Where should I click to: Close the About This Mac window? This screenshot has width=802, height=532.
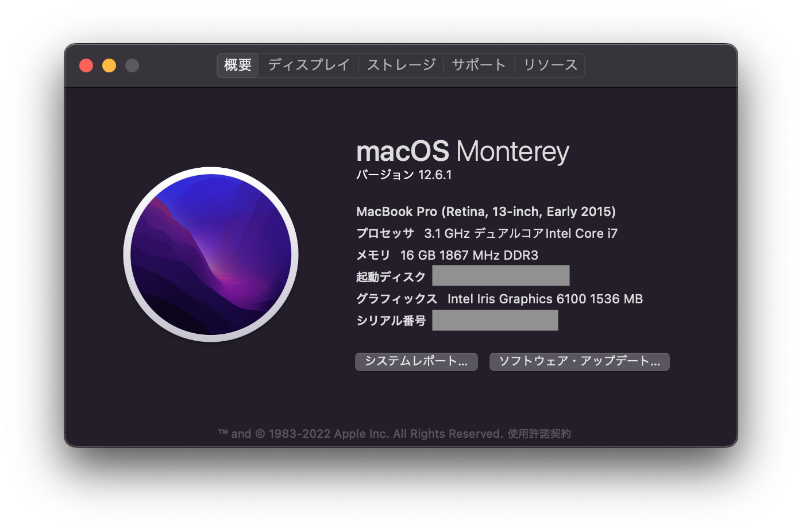tap(86, 65)
